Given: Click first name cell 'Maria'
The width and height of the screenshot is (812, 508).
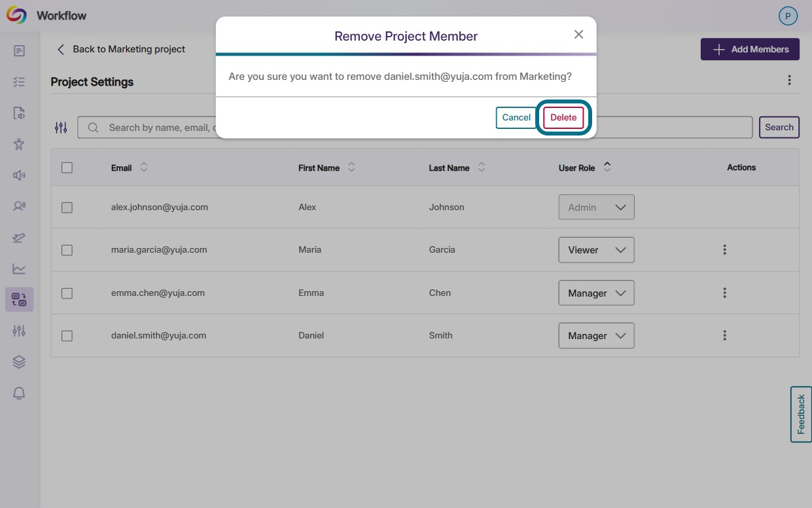Looking at the screenshot, I should coord(309,249).
